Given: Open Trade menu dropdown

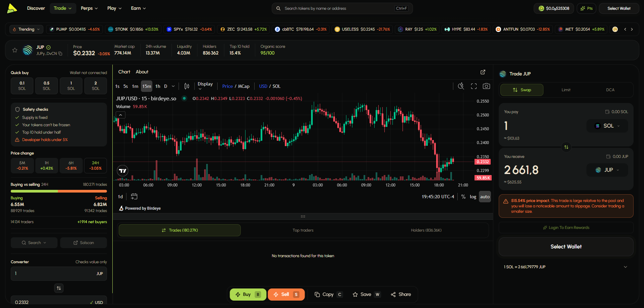Looking at the screenshot, I should [63, 8].
